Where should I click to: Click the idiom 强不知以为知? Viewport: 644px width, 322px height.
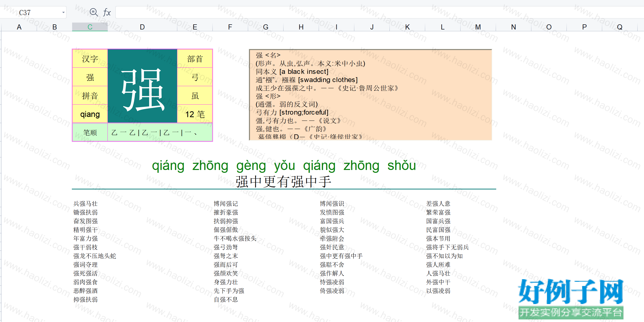[x=444, y=256]
